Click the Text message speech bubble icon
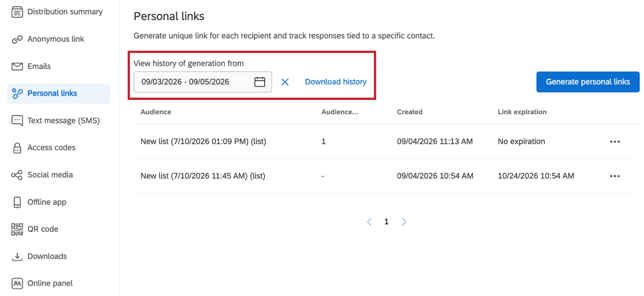The image size is (644, 296). pyautogui.click(x=17, y=121)
